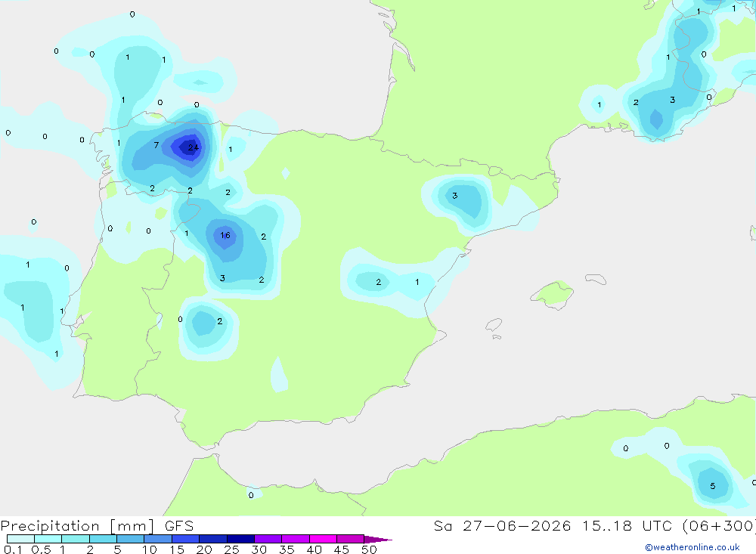The width and height of the screenshot is (756, 554).
Task: Click the 2–5 mm legend swatch
Action: click(x=103, y=539)
